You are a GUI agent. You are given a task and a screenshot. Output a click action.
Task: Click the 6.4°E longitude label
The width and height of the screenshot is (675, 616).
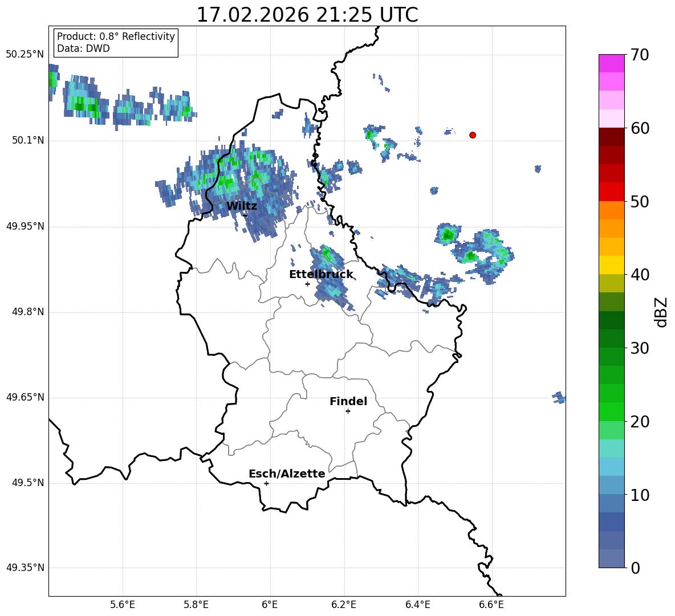[417, 605]
